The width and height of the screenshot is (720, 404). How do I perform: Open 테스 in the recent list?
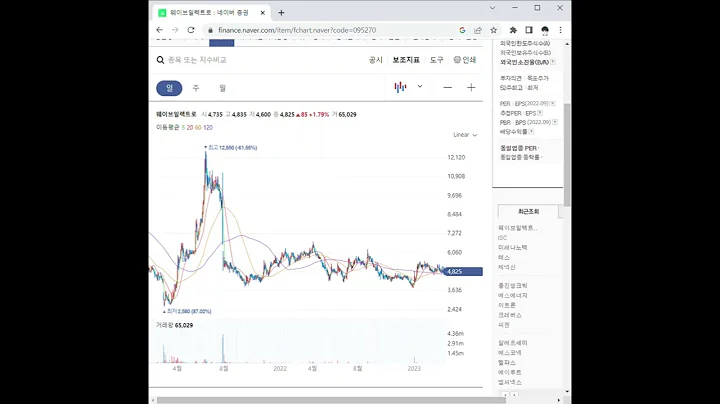tap(504, 258)
